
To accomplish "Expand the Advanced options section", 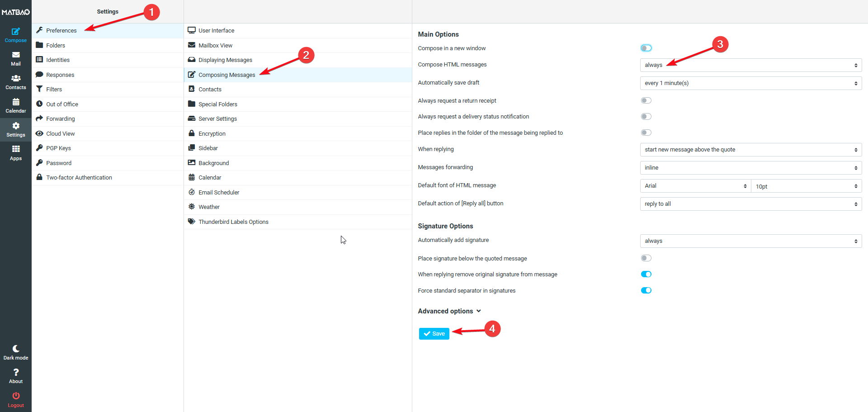I will tap(449, 311).
